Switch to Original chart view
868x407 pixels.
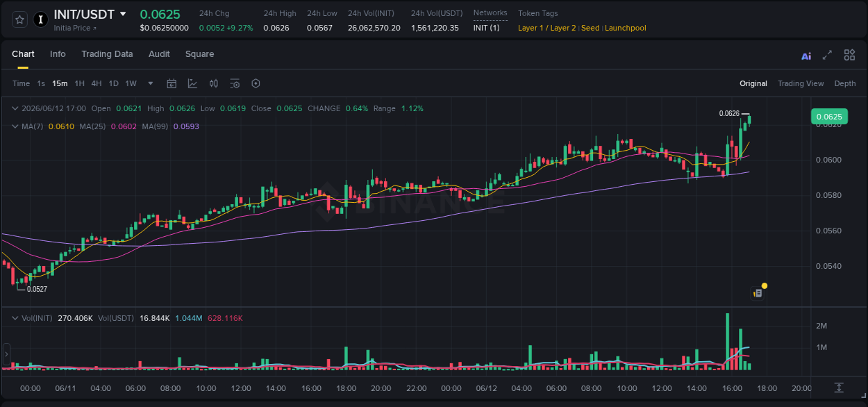753,83
